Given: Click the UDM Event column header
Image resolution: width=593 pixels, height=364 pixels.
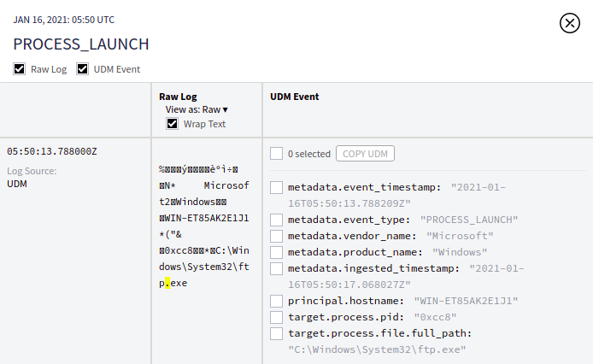Looking at the screenshot, I should pyautogui.click(x=294, y=97).
